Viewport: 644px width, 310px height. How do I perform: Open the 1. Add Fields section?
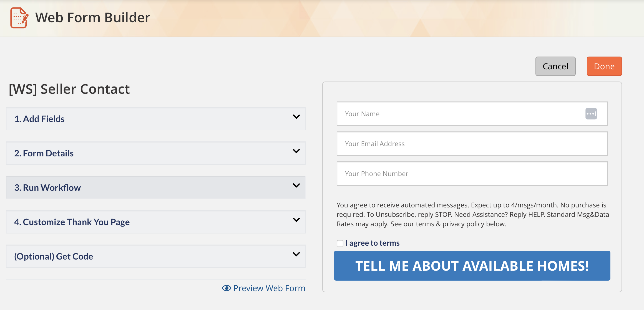coord(39,119)
